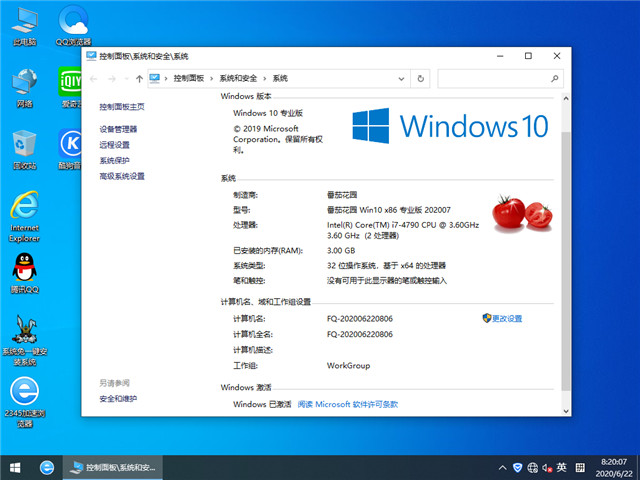Select the 3.00 GB RAM value
Image resolution: width=640 pixels, height=480 pixels.
click(x=341, y=251)
